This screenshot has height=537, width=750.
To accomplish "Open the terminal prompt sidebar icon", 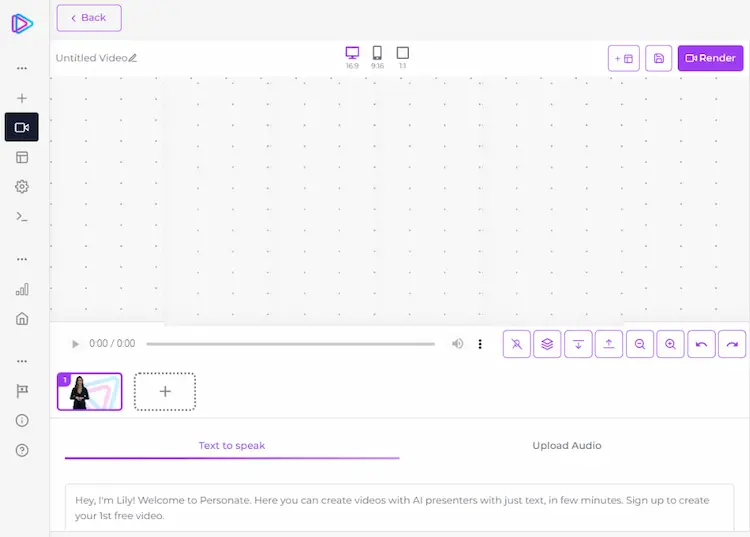I will [22, 217].
